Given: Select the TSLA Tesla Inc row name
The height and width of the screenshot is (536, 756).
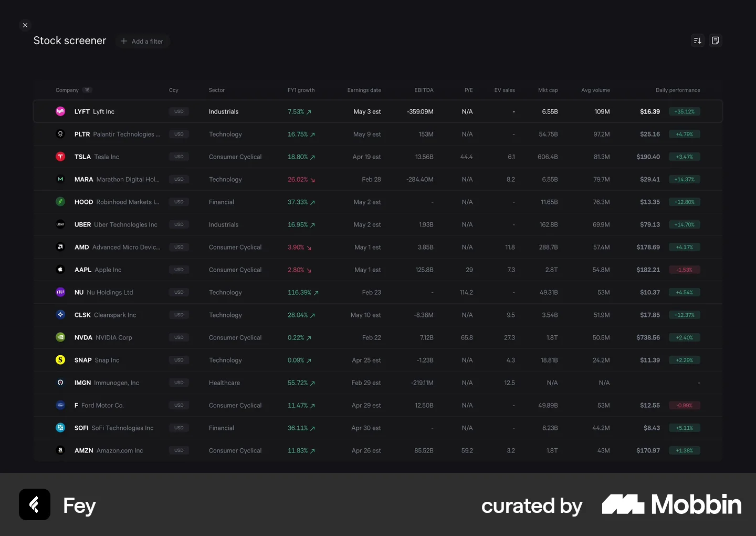Looking at the screenshot, I should (97, 157).
